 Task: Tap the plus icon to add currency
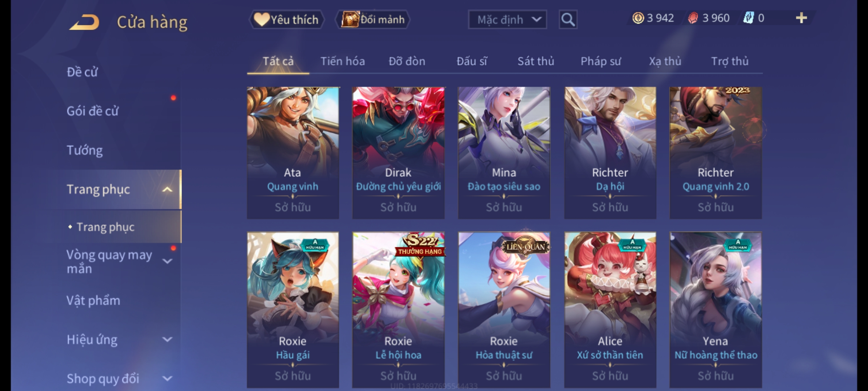801,18
